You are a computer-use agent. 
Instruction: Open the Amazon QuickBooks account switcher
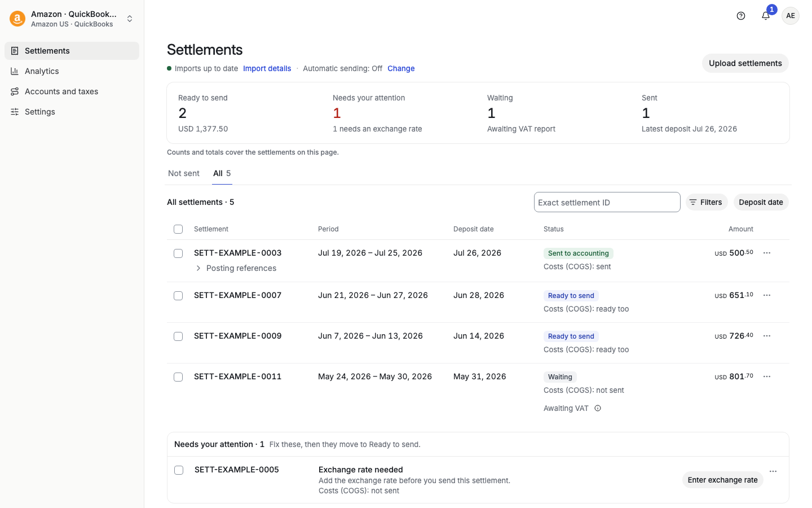[x=72, y=19]
